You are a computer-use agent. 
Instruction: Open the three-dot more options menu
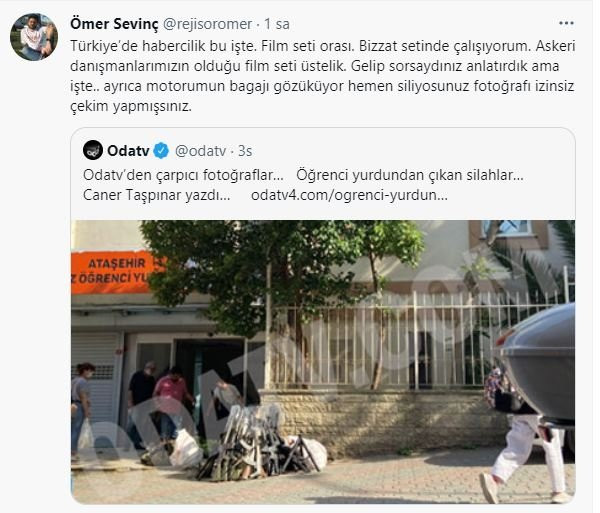[566, 23]
